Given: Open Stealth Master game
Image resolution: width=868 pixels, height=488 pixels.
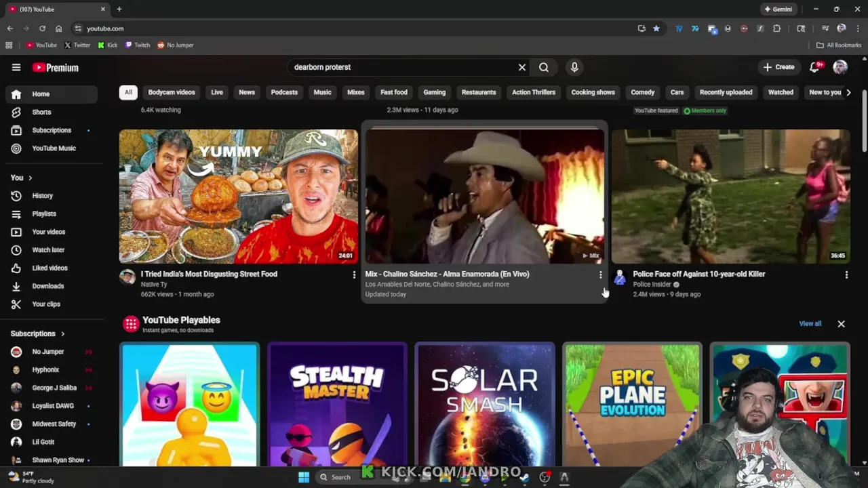Looking at the screenshot, I should (337, 405).
